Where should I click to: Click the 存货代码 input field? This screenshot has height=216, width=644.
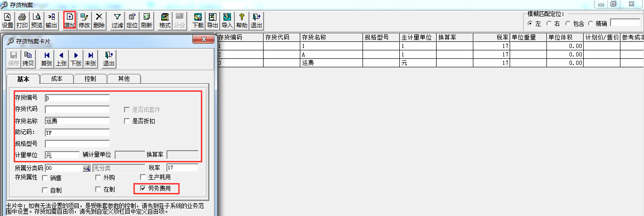pos(77,110)
